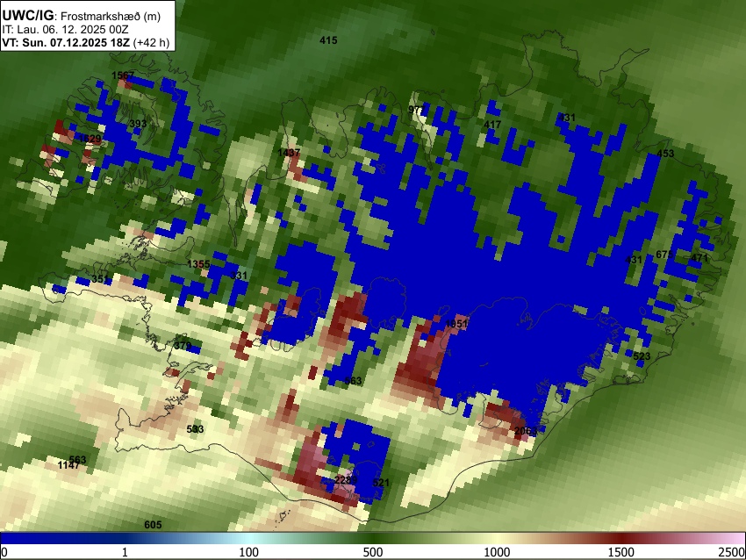Click the map value 417
The height and width of the screenshot is (560, 746).
pyautogui.click(x=492, y=124)
